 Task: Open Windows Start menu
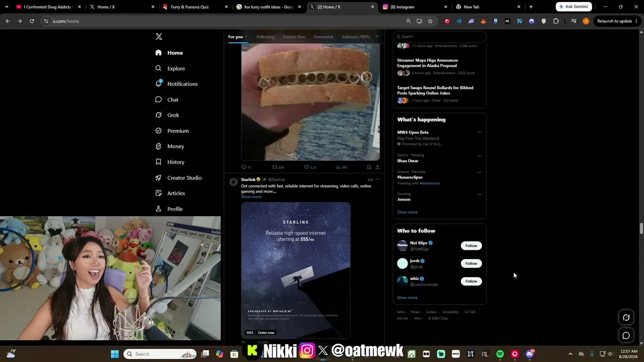[x=115, y=354]
